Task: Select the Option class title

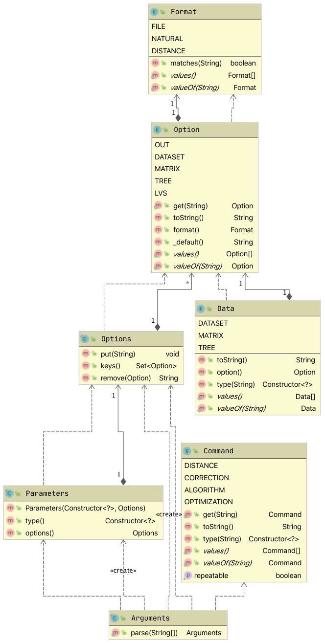Action: pyautogui.click(x=186, y=130)
